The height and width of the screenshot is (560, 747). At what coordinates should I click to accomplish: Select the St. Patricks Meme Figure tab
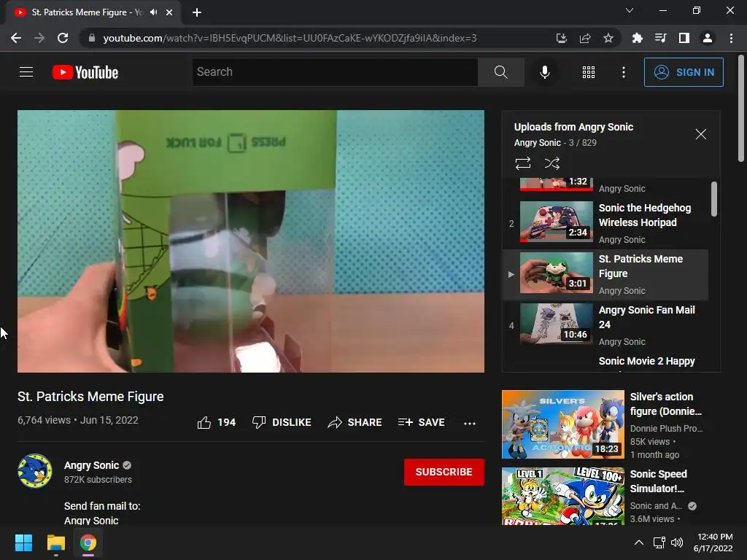(93, 12)
